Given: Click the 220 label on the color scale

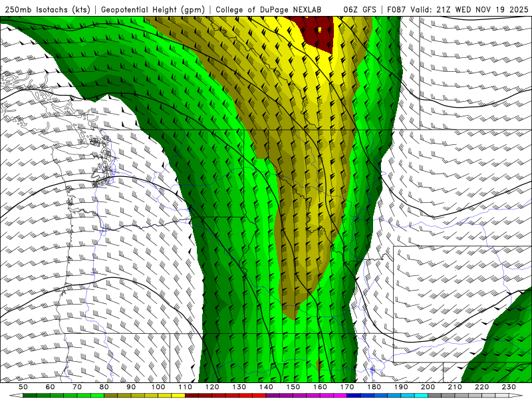Looking at the screenshot, I should (481, 387).
